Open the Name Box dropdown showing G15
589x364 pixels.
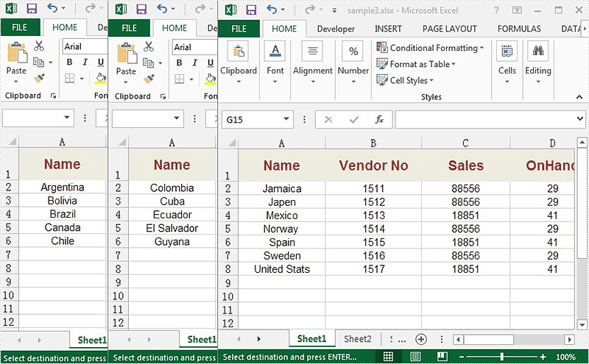[286, 119]
